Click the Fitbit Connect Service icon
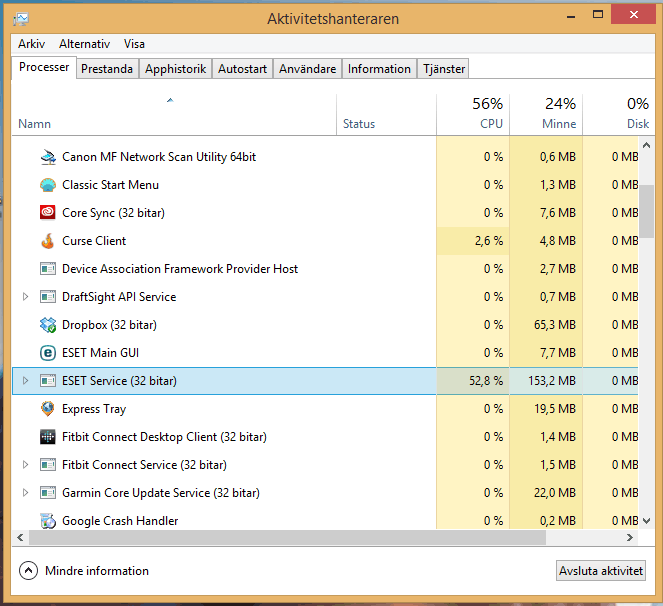 coord(48,465)
